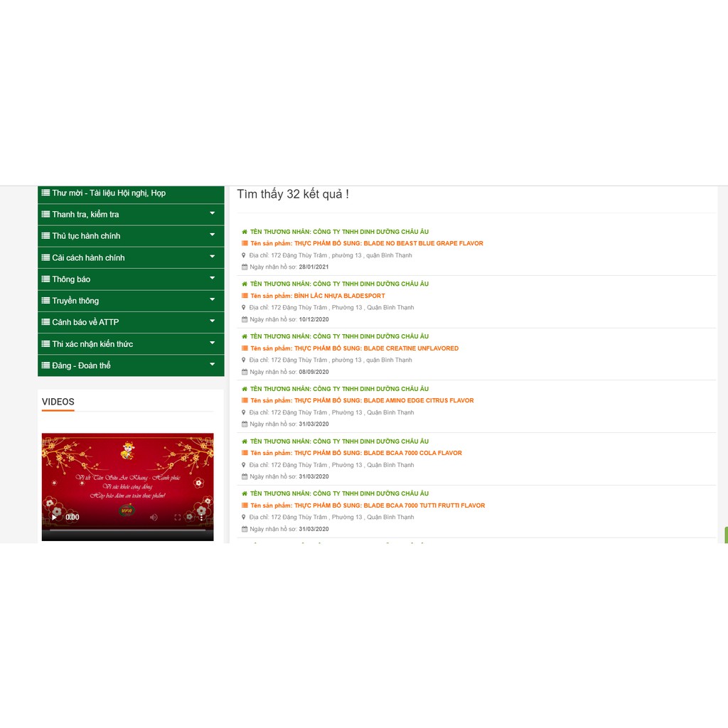728x728 pixels.
Task: Click the video progress bar
Action: tap(128, 529)
